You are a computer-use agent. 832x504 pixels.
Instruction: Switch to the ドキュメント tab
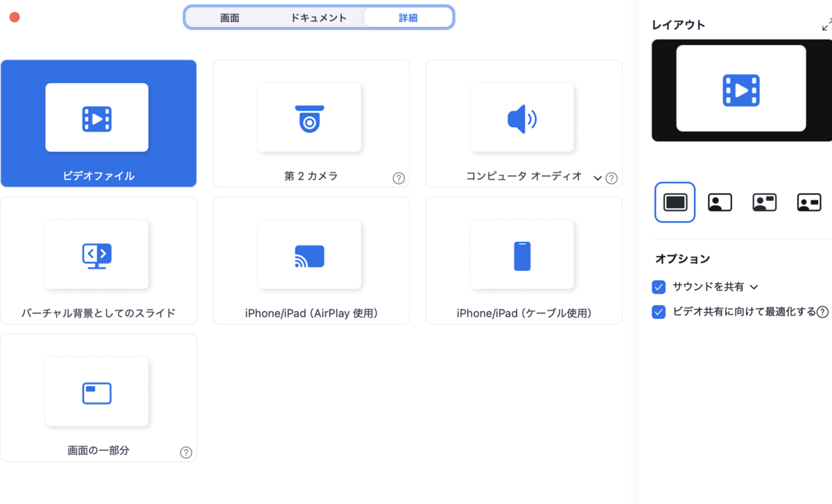click(x=318, y=18)
